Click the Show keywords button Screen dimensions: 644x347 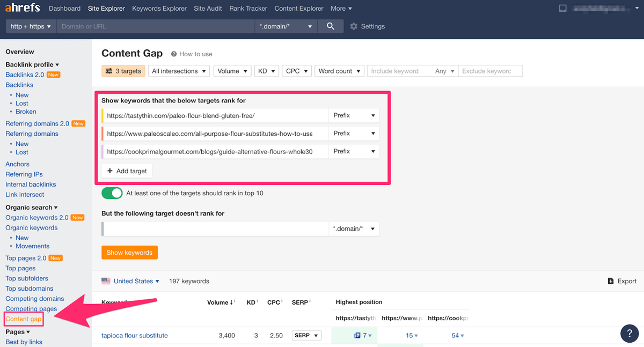click(129, 253)
